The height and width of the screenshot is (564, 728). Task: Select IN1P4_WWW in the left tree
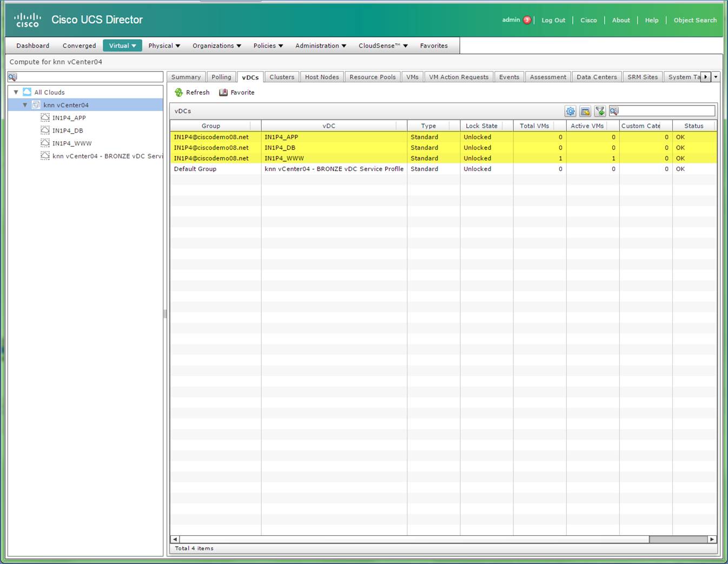coord(72,143)
